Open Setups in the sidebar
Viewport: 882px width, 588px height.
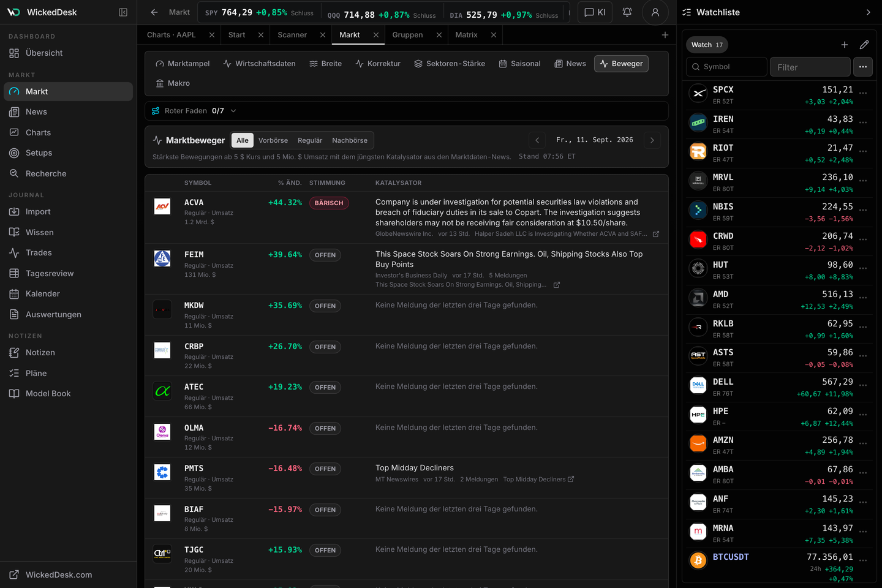pos(68,153)
